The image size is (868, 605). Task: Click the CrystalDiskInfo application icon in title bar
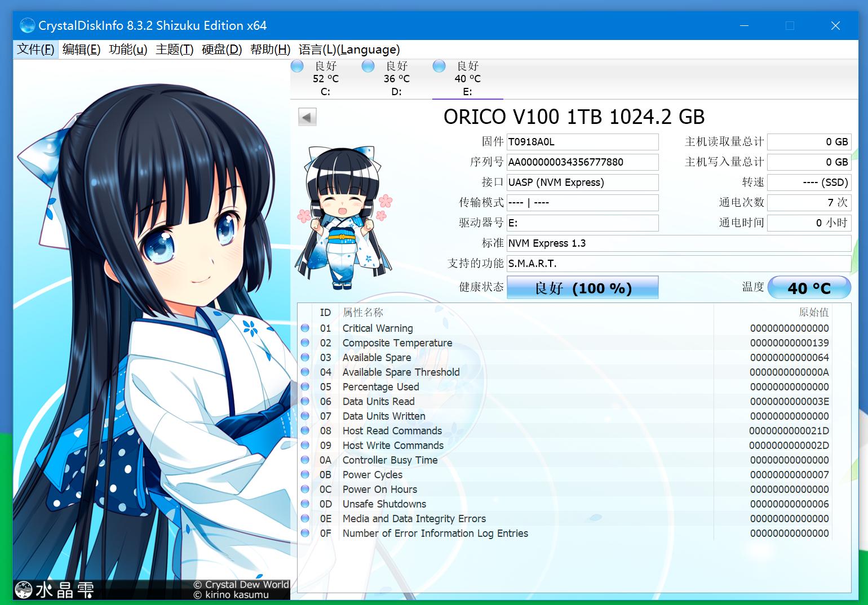(x=27, y=25)
